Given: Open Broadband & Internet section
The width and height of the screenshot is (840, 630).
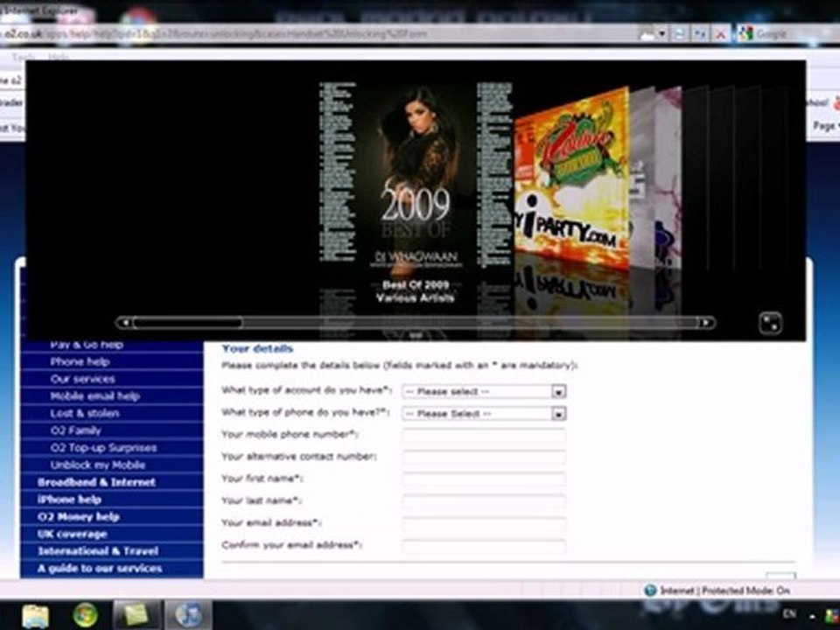Looking at the screenshot, I should [96, 482].
